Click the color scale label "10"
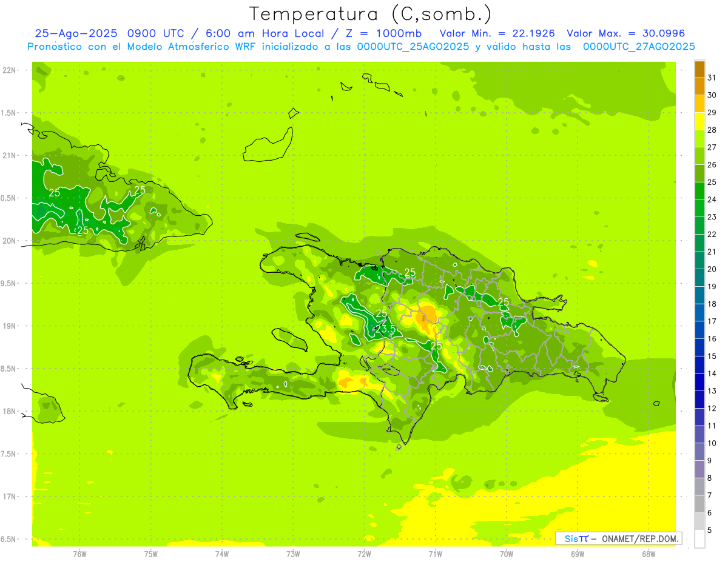The height and width of the screenshot is (562, 728). point(712,443)
